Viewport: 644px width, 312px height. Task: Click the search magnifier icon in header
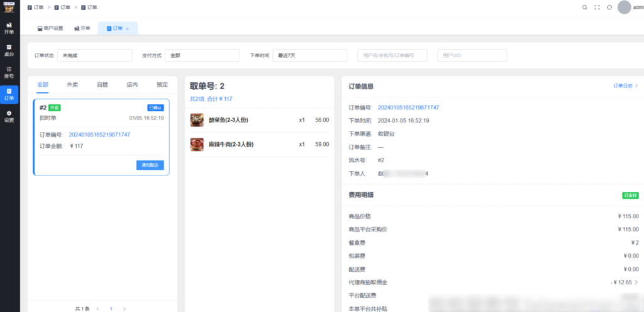click(584, 8)
